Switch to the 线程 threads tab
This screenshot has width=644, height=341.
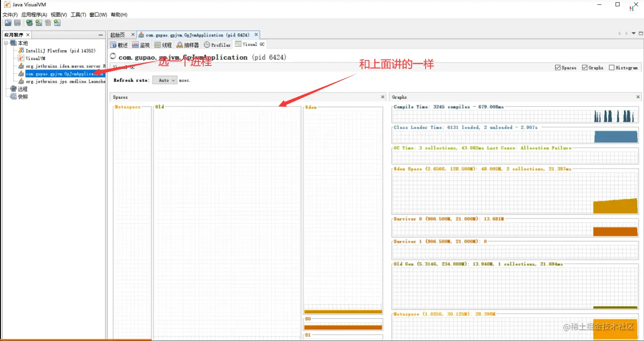(163, 45)
